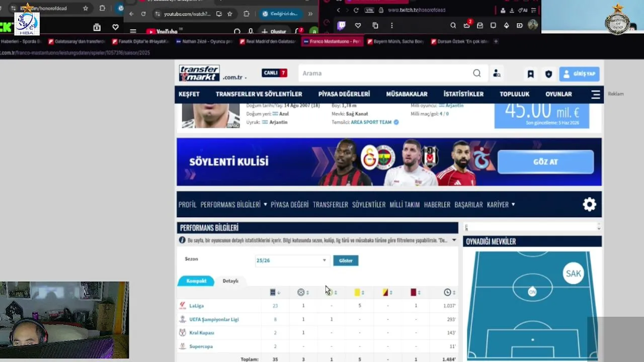Click the Twitch heart following icon
Image resolution: width=644 pixels, height=362 pixels.
(358, 25)
